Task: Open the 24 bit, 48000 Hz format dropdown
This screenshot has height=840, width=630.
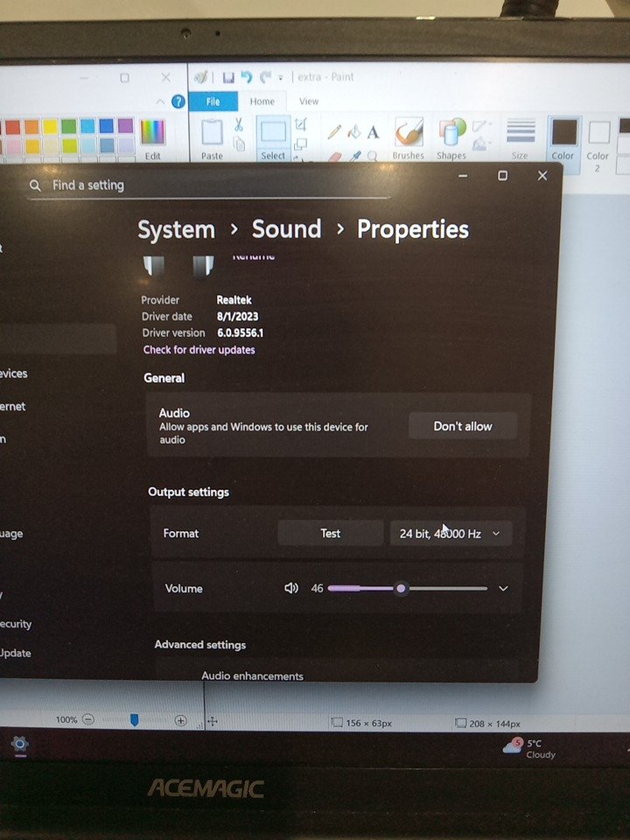Action: (450, 533)
